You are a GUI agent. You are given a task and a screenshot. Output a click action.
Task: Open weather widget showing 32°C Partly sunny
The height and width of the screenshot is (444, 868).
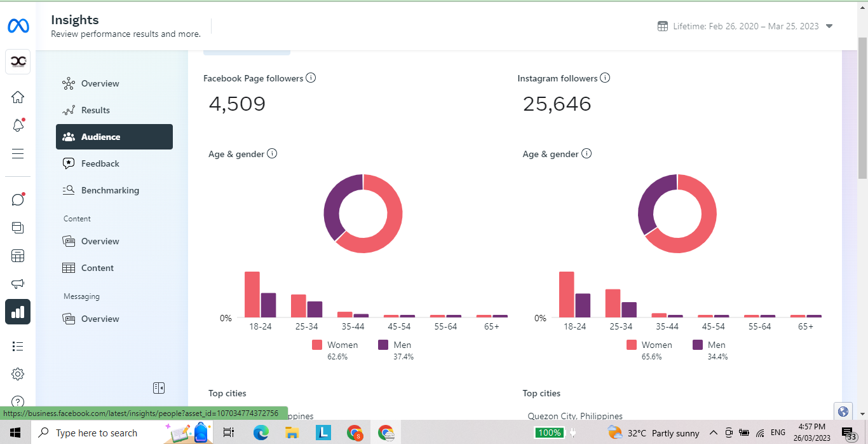654,433
